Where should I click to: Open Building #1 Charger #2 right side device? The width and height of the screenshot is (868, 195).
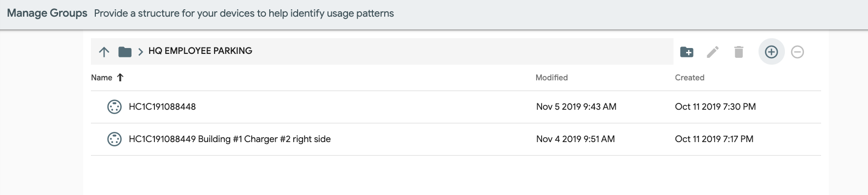coord(230,139)
